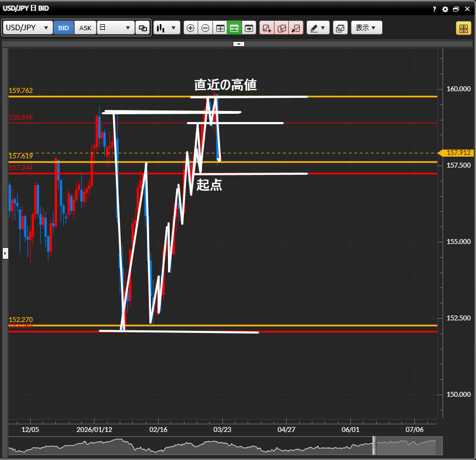
Task: Open the pencil drawing tools menu
Action: click(317, 28)
